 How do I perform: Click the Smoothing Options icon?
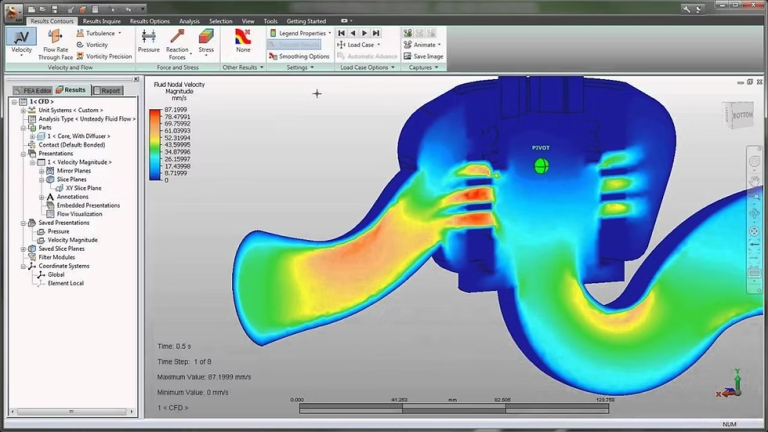273,56
